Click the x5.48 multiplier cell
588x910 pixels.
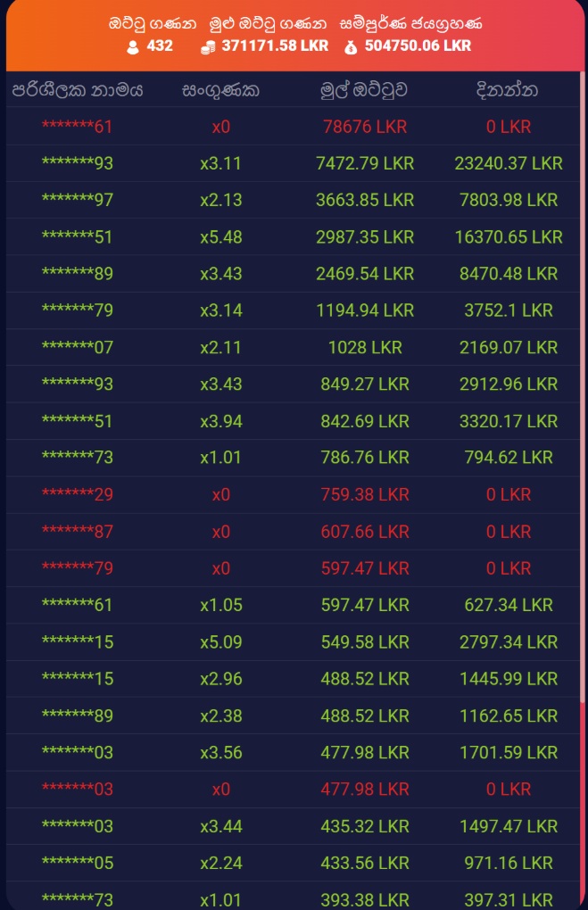[x=220, y=237]
